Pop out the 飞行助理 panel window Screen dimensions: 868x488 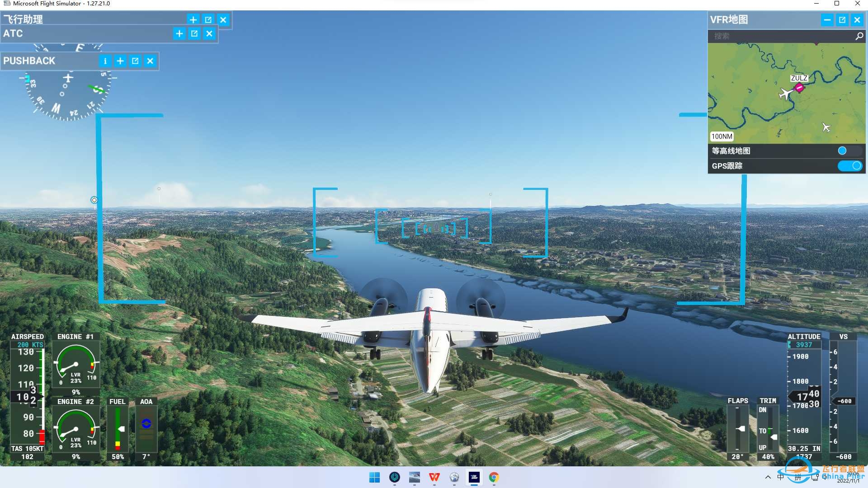coord(208,20)
